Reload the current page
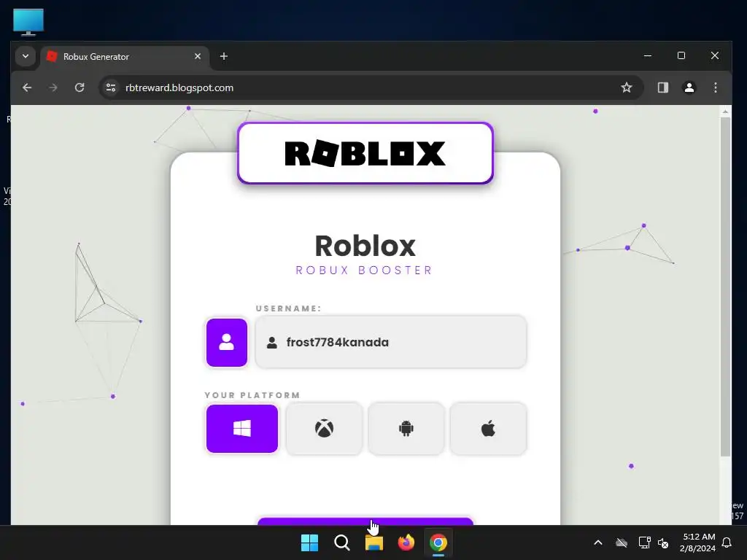This screenshot has height=560, width=747. [x=80, y=87]
